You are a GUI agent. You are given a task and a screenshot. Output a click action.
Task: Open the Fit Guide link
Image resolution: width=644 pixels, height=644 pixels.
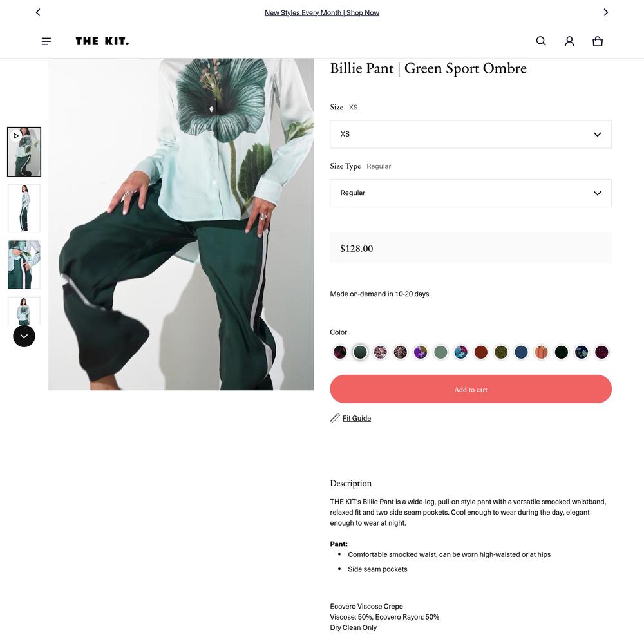(357, 418)
